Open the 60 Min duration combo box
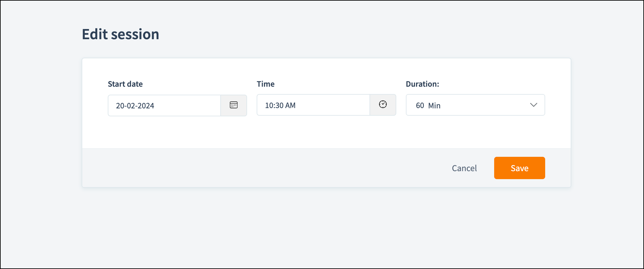This screenshot has height=269, width=644. 475,105
